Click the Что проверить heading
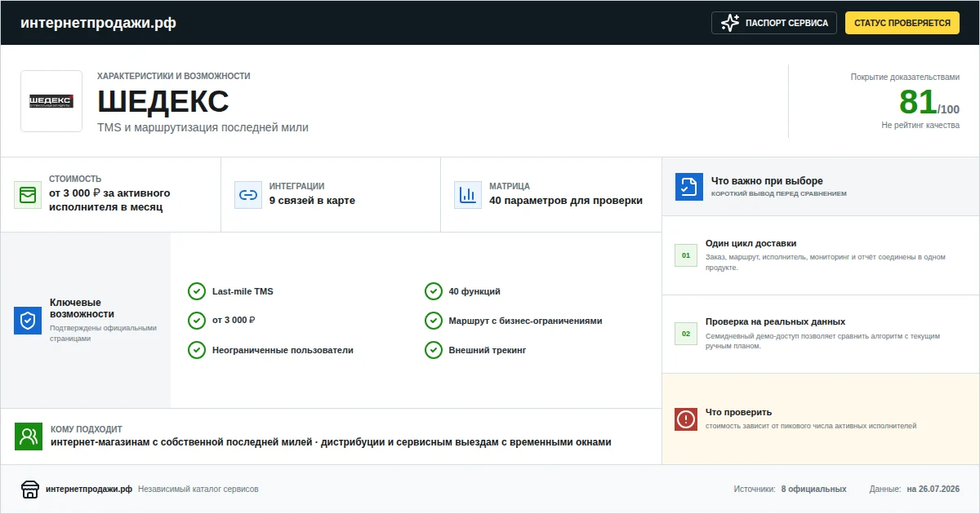This screenshot has width=980, height=514. 738,412
